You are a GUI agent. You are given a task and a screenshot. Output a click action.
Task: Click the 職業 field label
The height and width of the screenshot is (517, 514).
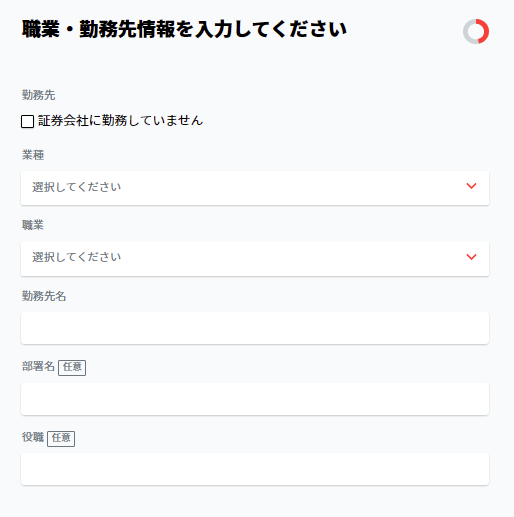(x=33, y=225)
